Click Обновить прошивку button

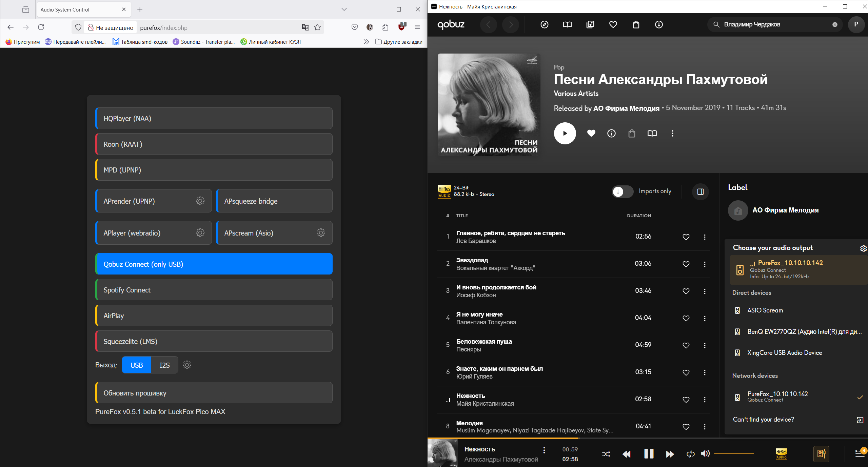click(214, 393)
